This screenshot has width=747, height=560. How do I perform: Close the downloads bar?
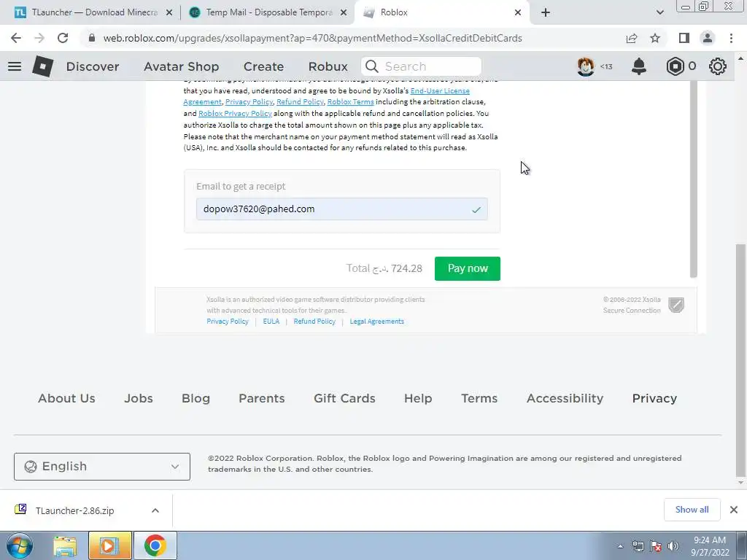734,510
